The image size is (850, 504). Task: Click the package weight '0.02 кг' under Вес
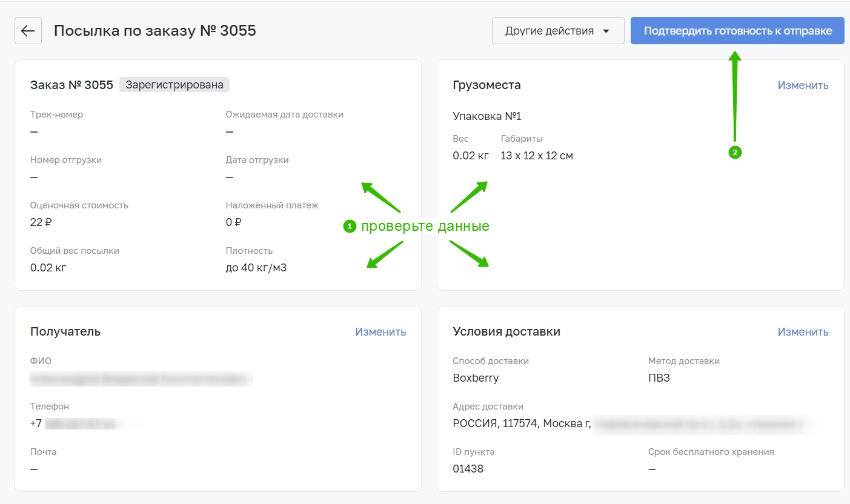tap(471, 156)
